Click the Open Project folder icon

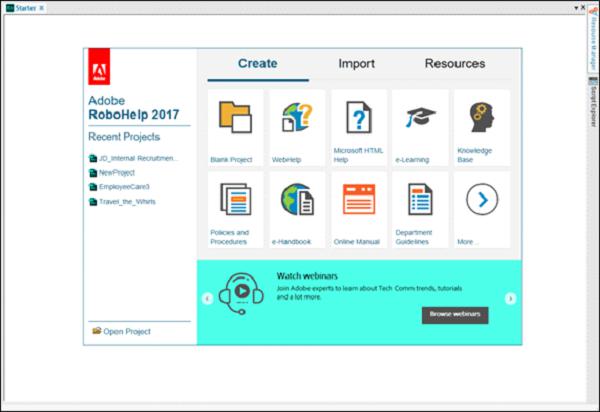pos(96,331)
